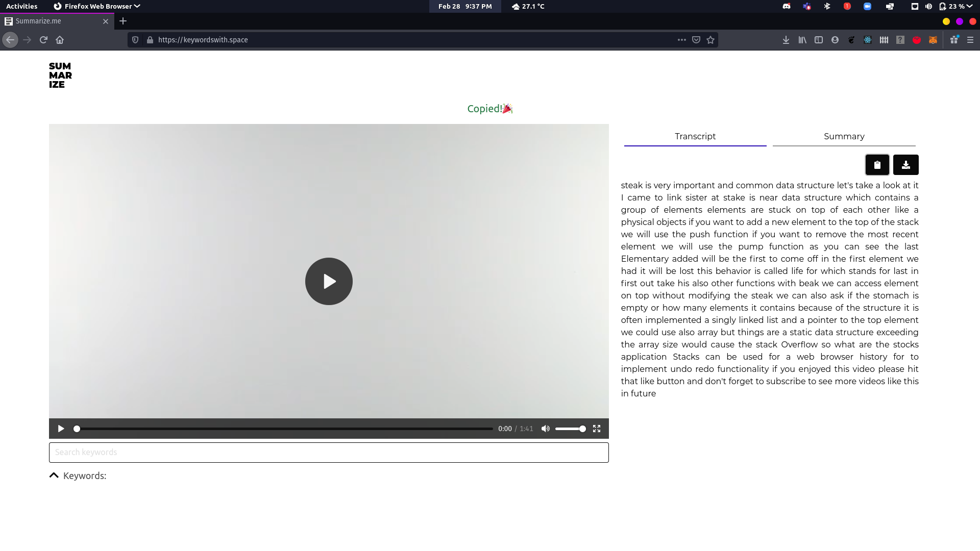Select the Transcript tab
Viewport: 980px width, 551px height.
pyautogui.click(x=695, y=136)
